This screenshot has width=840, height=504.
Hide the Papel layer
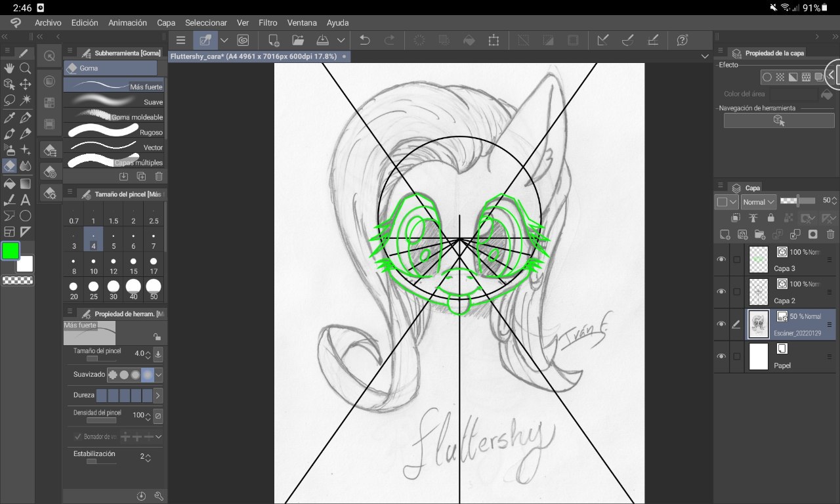(721, 356)
